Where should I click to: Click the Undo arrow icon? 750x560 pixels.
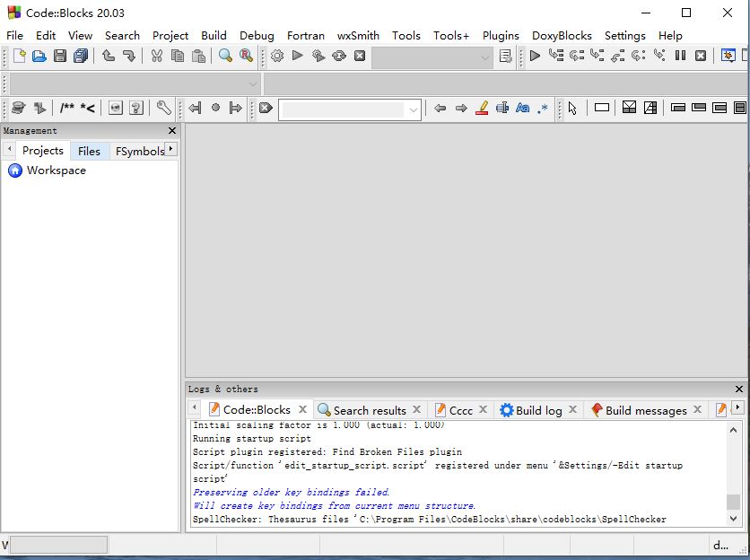tap(109, 56)
